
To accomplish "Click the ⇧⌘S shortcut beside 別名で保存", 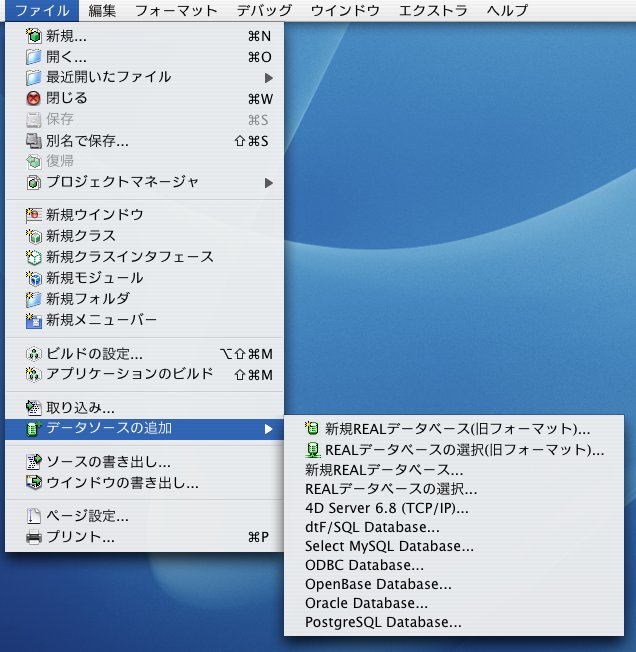I will click(251, 141).
